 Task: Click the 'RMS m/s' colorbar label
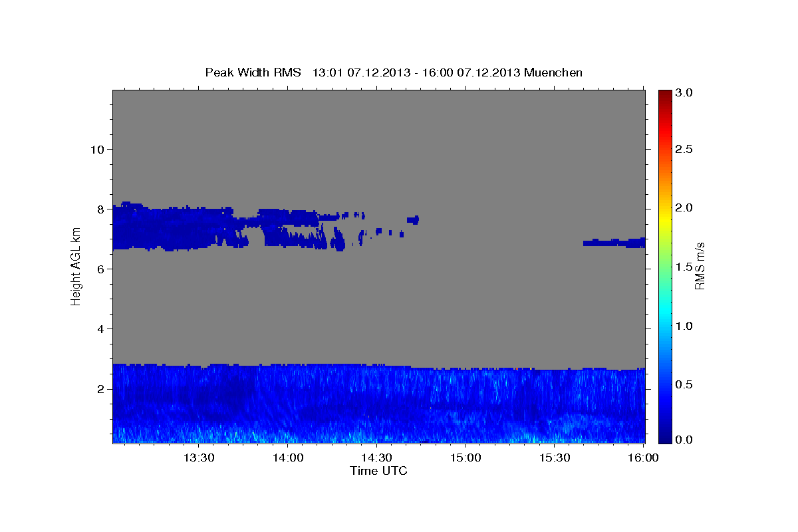click(x=700, y=266)
